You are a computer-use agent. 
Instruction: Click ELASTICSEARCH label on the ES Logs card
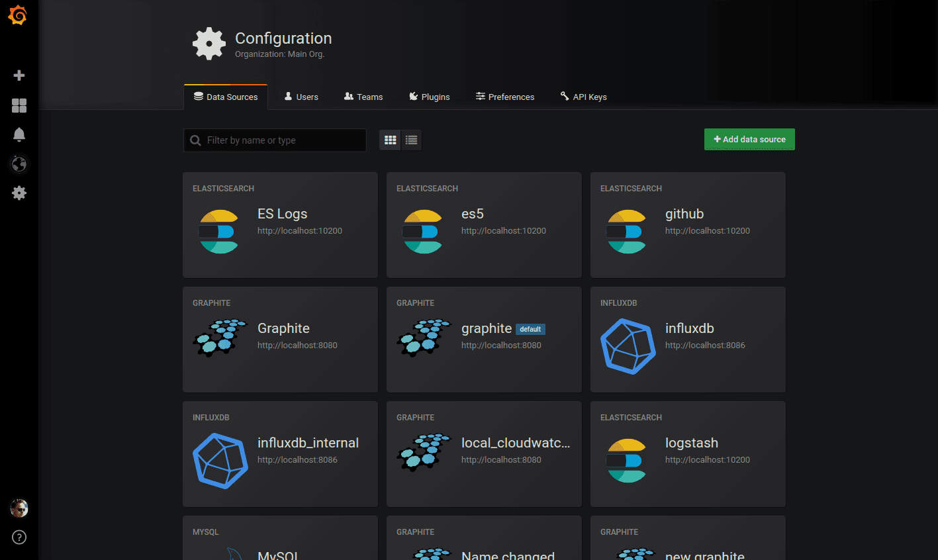click(x=223, y=189)
